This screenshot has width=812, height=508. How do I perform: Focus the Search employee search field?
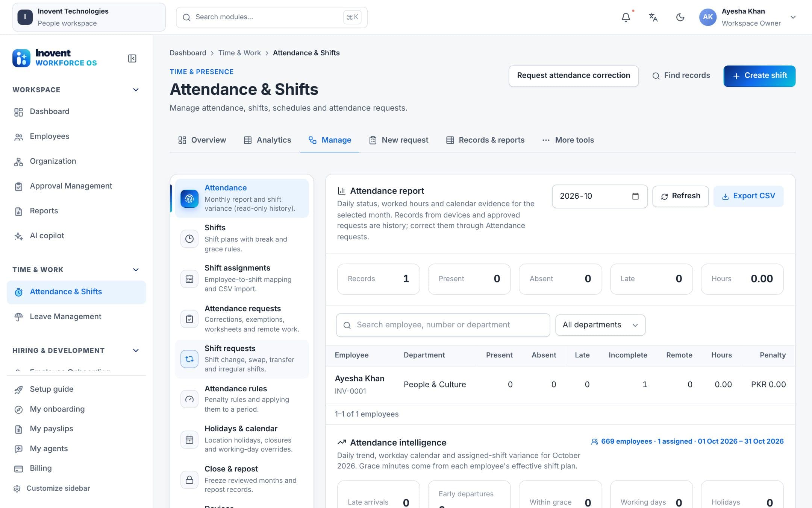(443, 325)
